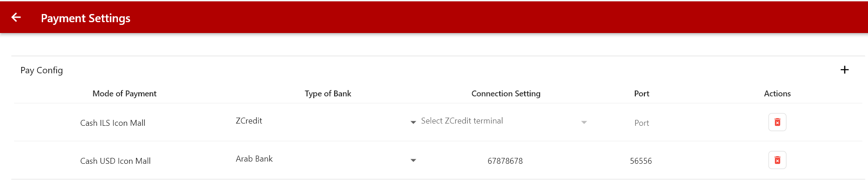Screen dimensions: 868x195
Task: Click the Payment Settings page title
Action: (x=85, y=18)
